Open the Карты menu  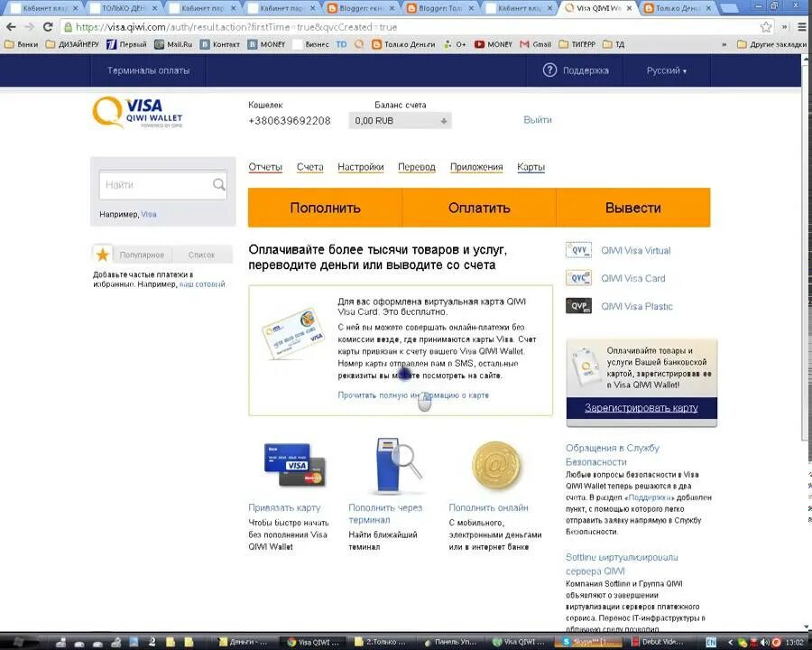[531, 167]
